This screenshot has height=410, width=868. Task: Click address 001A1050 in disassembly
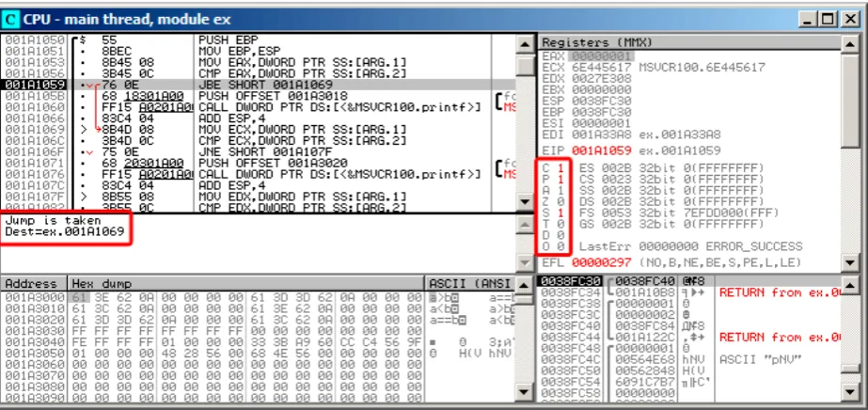[x=33, y=40]
